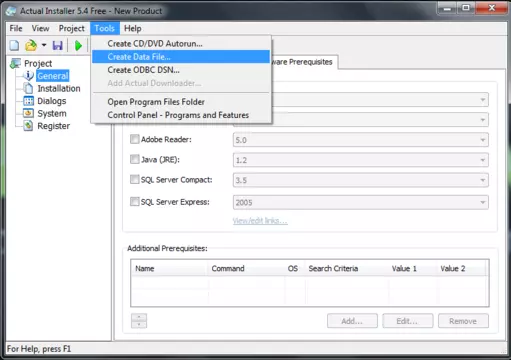Viewport: 511px width, 360px height.
Task: Select the Installation tree item
Action: tap(59, 88)
